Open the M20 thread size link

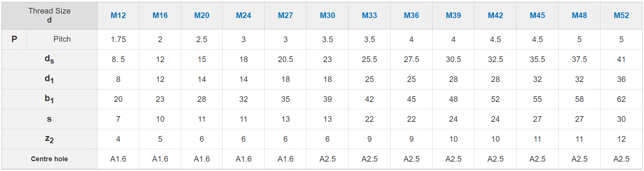tap(202, 15)
